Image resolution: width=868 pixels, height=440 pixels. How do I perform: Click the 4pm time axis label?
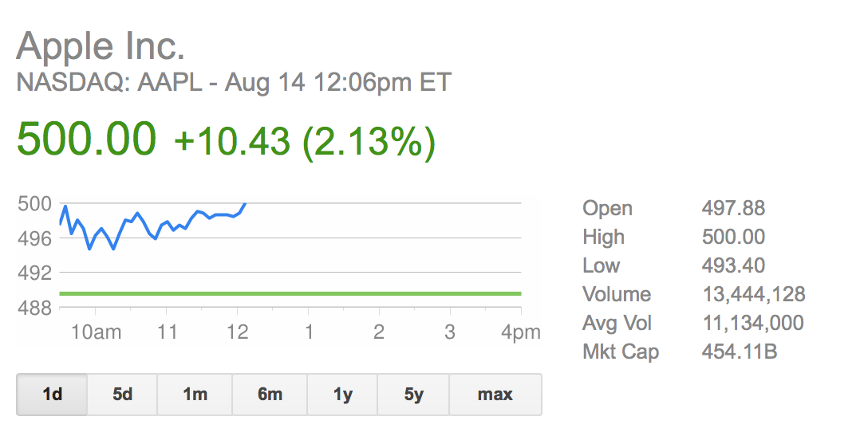pyautogui.click(x=521, y=332)
